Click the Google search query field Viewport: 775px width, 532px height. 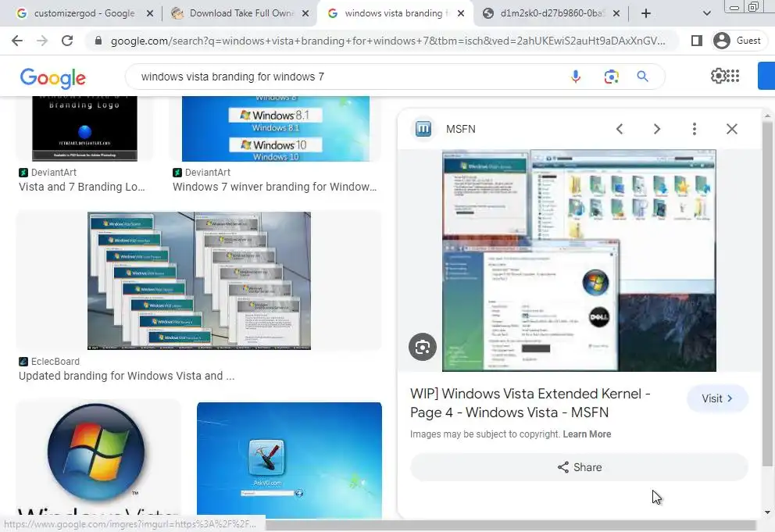346,77
